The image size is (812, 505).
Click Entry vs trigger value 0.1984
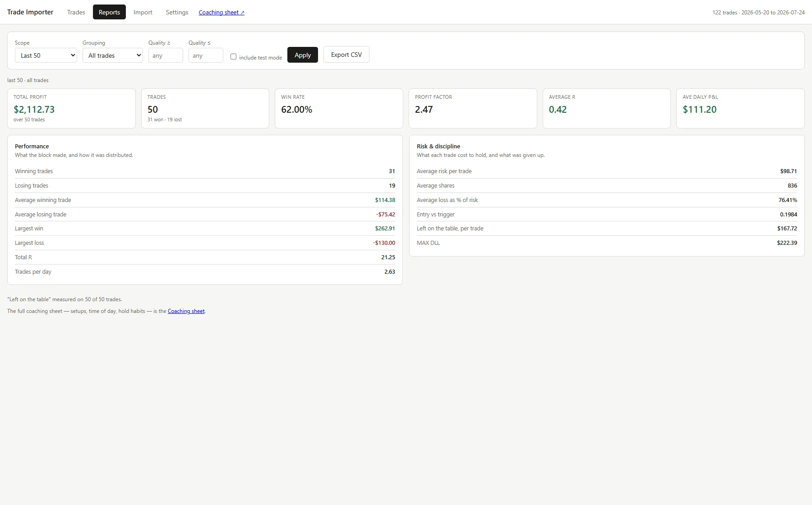click(x=789, y=215)
